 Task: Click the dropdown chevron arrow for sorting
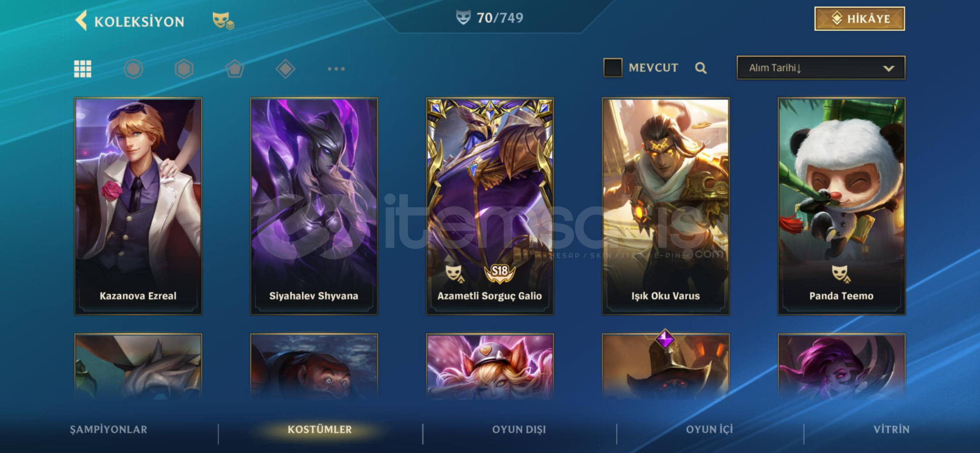pos(889,68)
